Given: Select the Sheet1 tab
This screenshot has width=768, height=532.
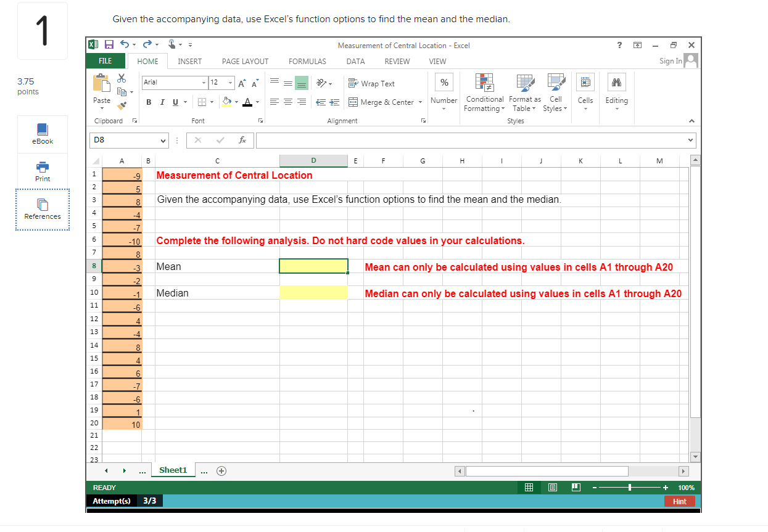Looking at the screenshot, I should [173, 470].
